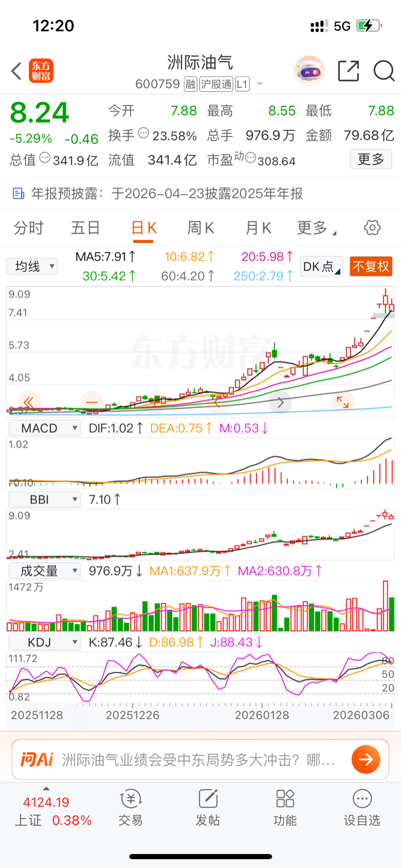Tap the 洲际油气 stock title
Image resolution: width=401 pixels, height=868 pixels.
pos(200,63)
